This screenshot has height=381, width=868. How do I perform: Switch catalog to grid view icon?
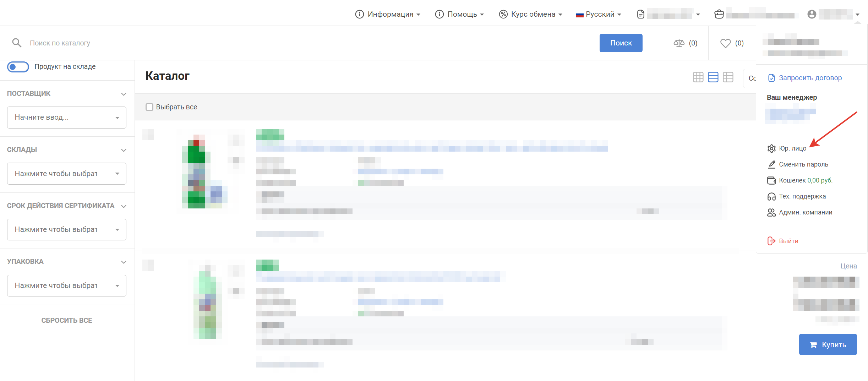click(x=698, y=77)
